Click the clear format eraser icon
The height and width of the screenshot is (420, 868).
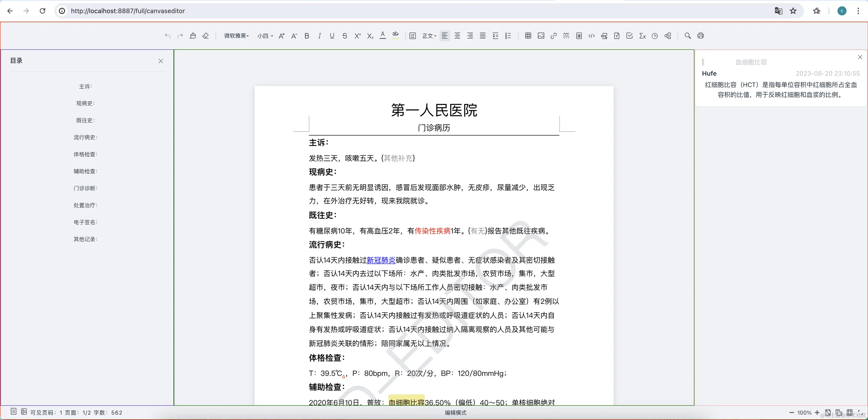coord(206,36)
